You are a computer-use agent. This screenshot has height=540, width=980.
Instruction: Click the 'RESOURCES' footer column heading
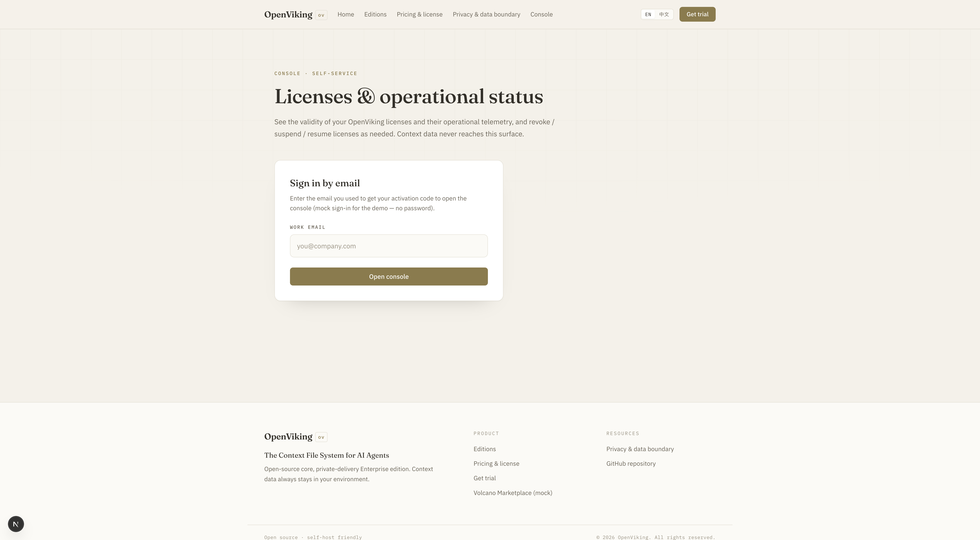pyautogui.click(x=623, y=434)
